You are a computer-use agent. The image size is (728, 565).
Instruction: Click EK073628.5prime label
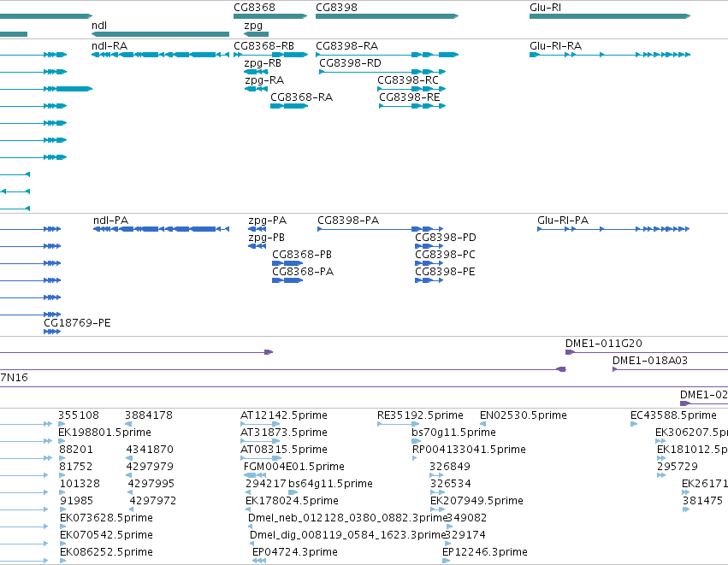[106, 518]
